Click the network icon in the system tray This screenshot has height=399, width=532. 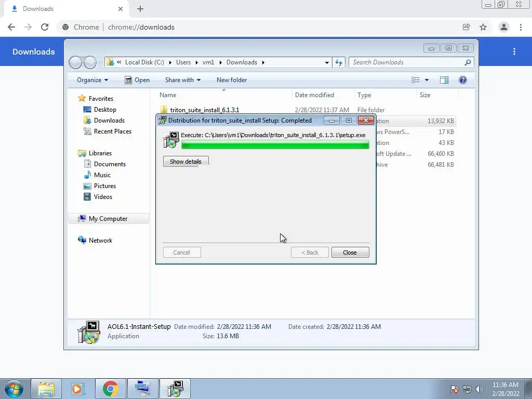click(467, 389)
